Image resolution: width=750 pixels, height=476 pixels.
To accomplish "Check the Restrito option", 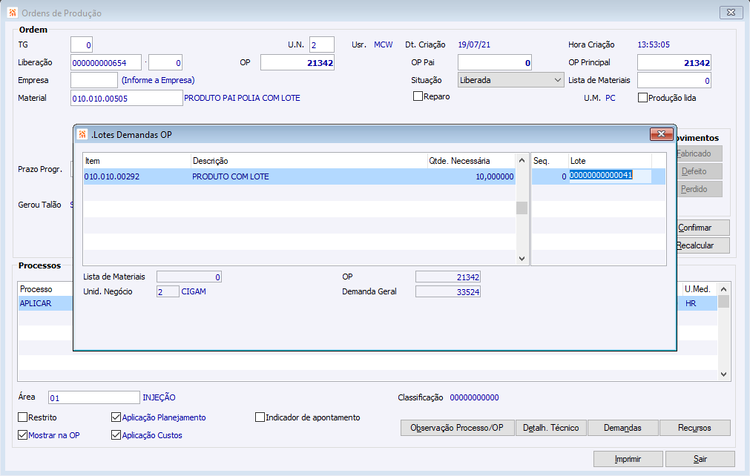I will (22, 417).
